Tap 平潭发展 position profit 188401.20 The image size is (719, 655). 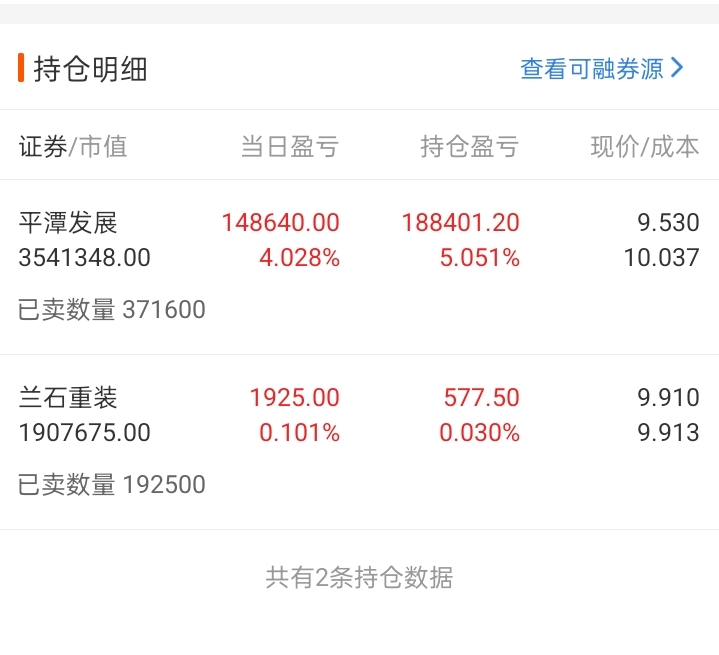(460, 222)
